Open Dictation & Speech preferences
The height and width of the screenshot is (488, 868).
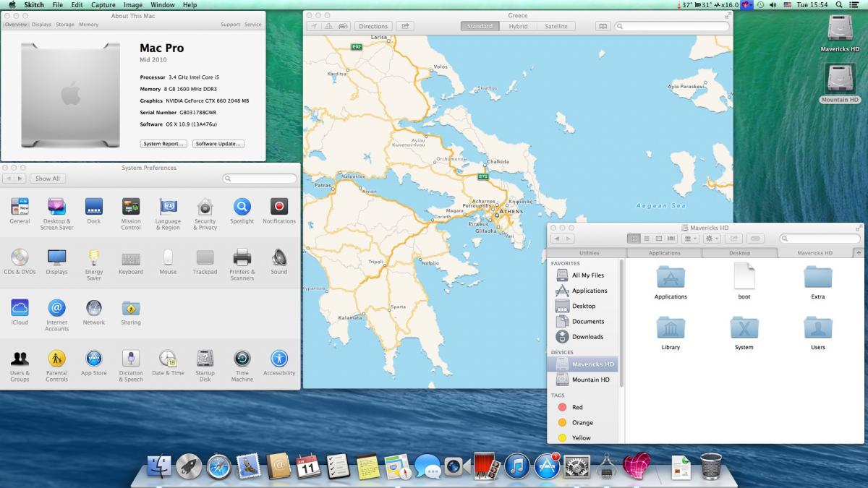click(131, 365)
